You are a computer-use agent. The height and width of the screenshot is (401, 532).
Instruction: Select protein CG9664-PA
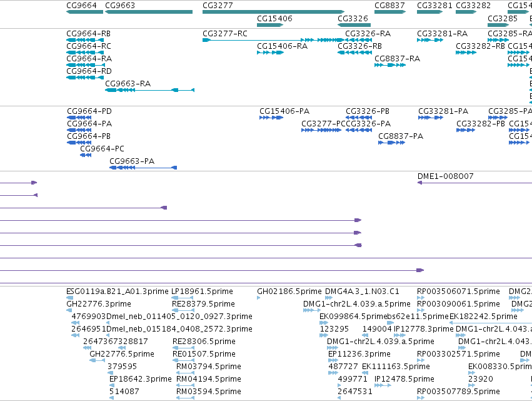pos(79,130)
